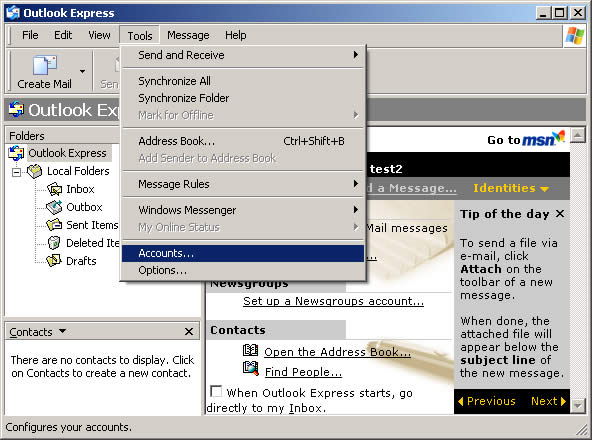The image size is (592, 440).
Task: Click the Tools menu
Action: [x=140, y=36]
